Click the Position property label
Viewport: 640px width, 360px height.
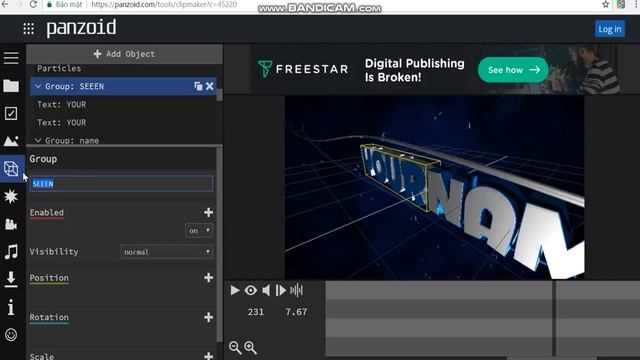(x=49, y=278)
